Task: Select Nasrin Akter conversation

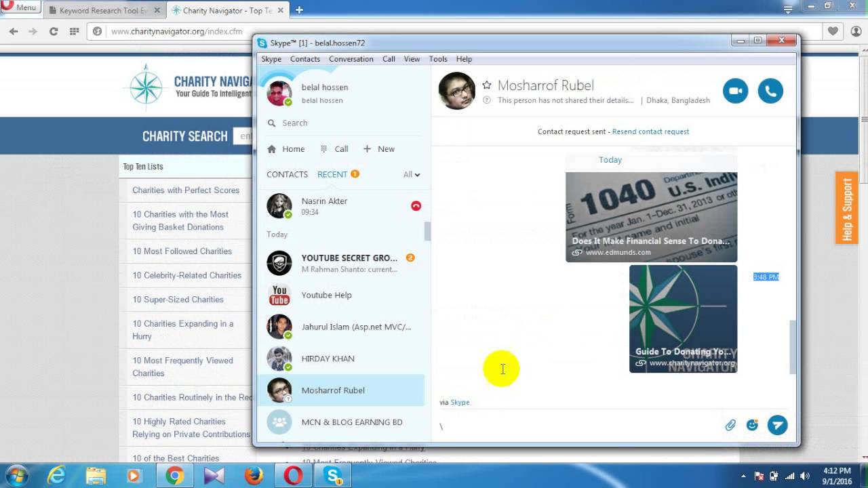Action: pos(340,206)
